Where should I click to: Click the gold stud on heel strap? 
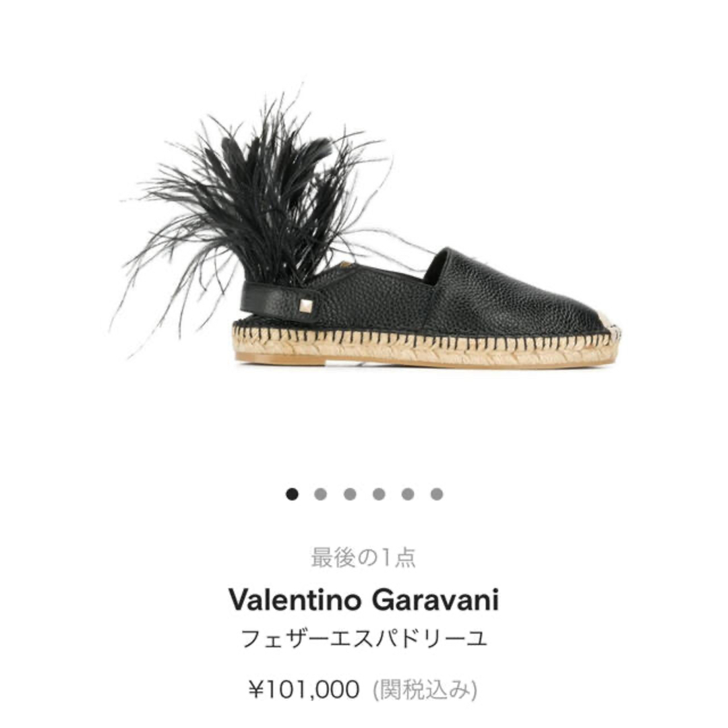[x=305, y=306]
